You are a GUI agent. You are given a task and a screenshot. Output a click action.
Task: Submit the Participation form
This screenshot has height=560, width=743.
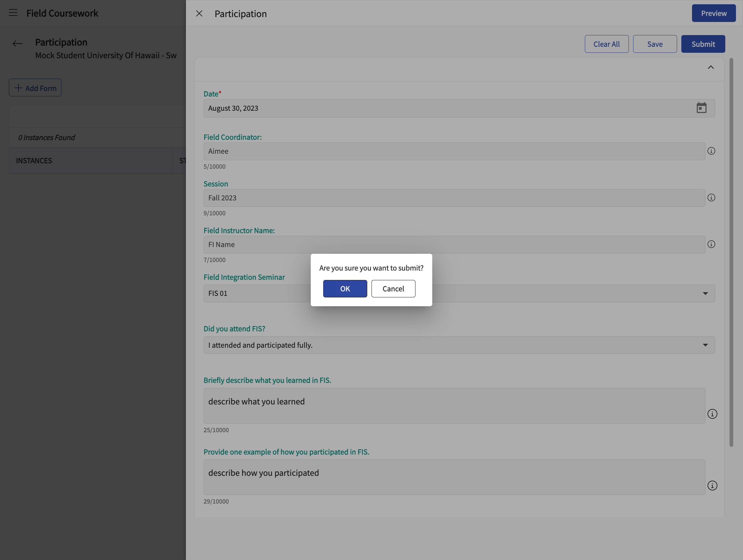pyautogui.click(x=703, y=44)
